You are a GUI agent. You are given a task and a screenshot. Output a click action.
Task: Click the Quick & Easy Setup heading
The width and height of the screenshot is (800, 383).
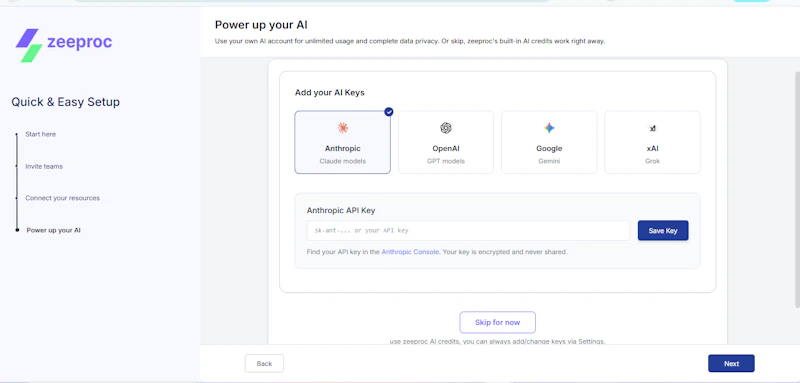pos(65,102)
